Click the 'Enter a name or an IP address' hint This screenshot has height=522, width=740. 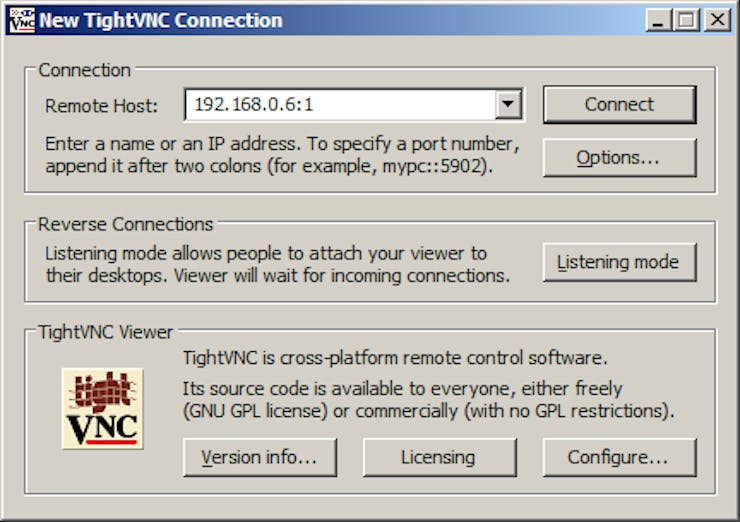coord(282,144)
